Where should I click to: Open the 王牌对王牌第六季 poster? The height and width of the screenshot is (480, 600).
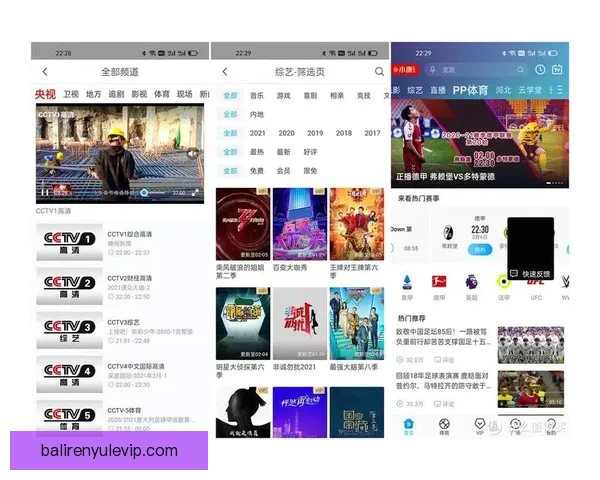click(357, 224)
